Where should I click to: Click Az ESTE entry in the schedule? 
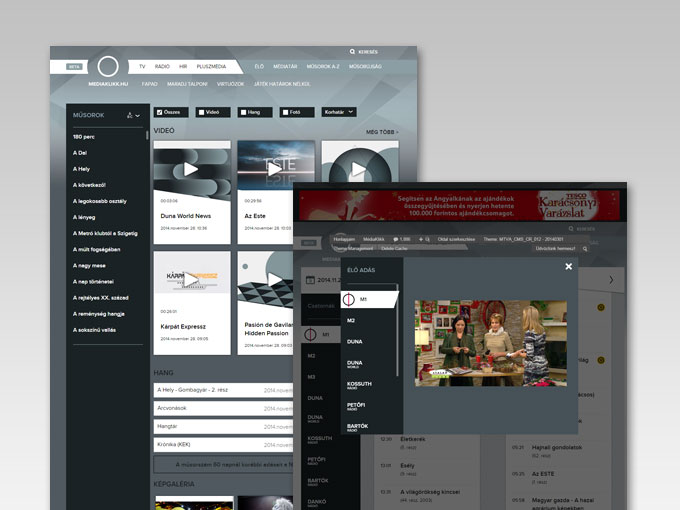click(543, 474)
